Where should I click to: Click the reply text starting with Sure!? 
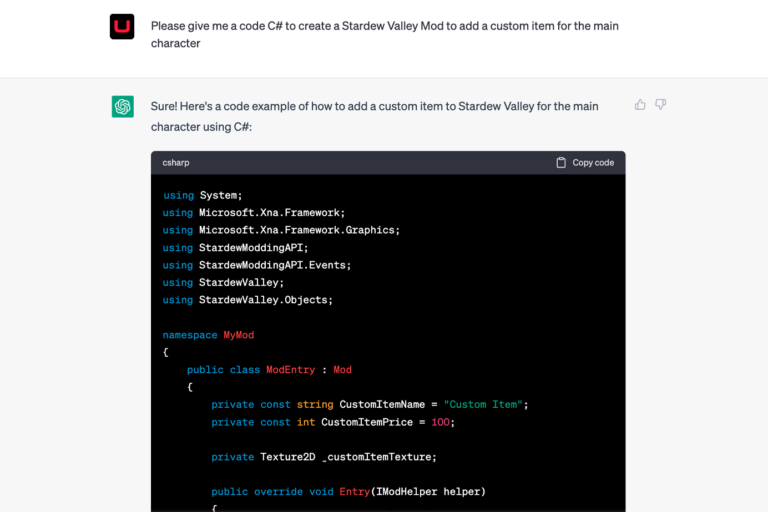coord(374,117)
